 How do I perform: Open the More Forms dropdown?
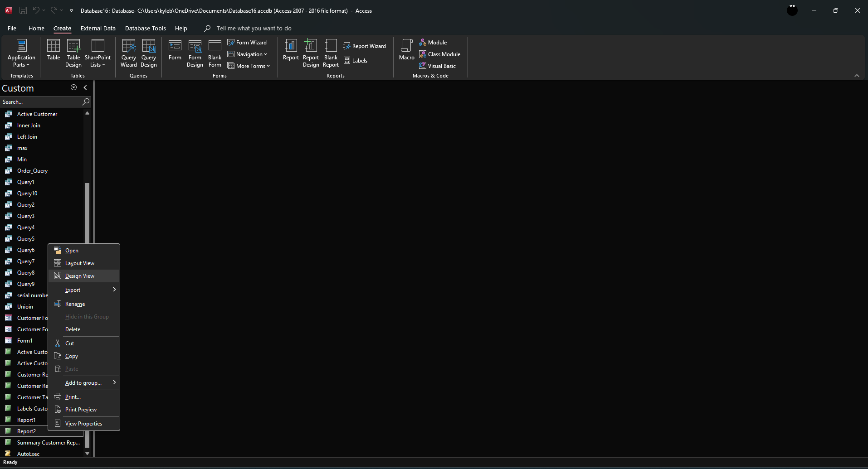click(x=249, y=66)
